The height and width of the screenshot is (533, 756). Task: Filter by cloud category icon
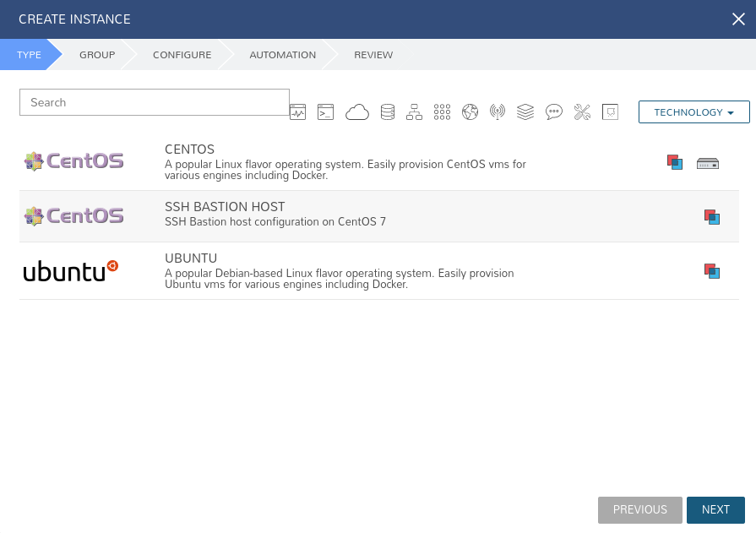(357, 111)
